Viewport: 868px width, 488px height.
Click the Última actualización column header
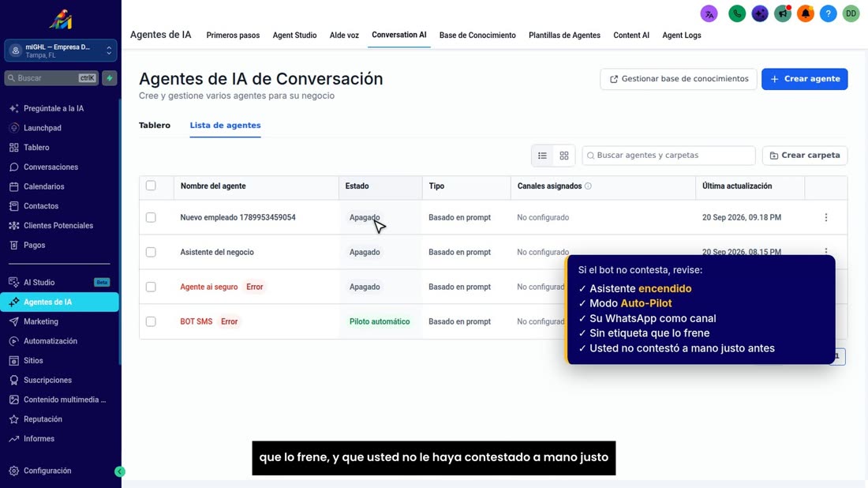pyautogui.click(x=737, y=186)
